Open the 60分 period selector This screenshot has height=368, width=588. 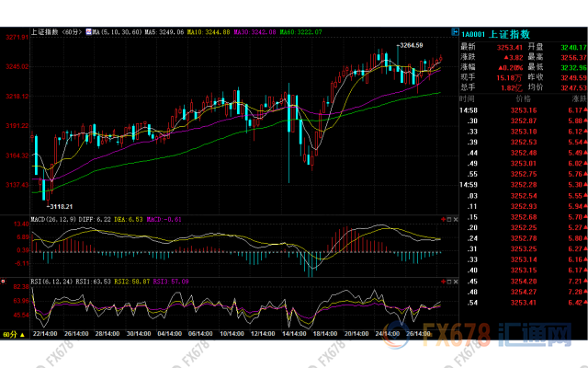[x=11, y=336]
